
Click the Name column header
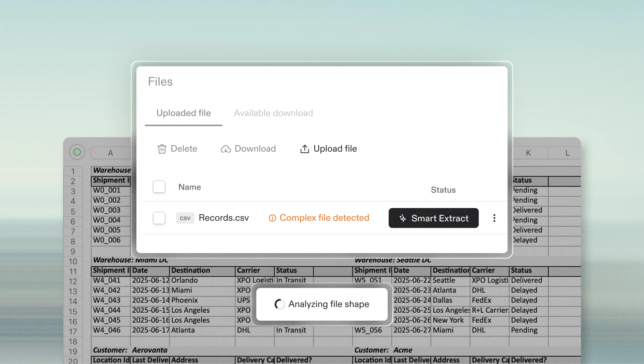point(190,187)
